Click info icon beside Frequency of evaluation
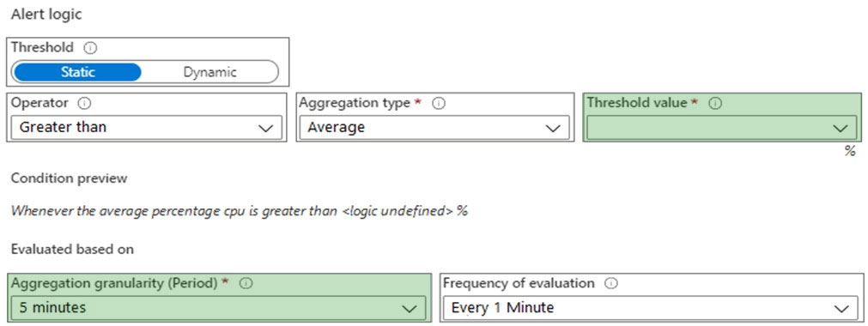 611,283
